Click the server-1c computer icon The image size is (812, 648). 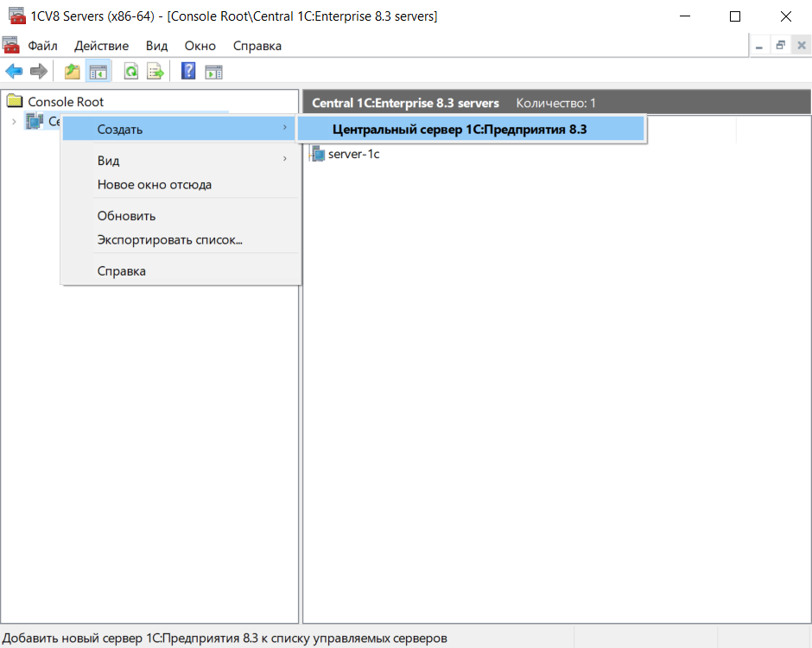tap(317, 154)
